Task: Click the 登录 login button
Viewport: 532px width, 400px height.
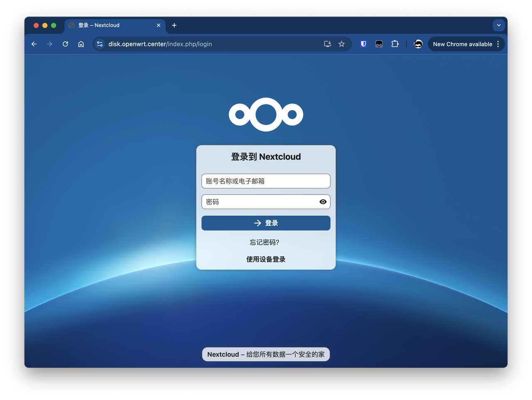Action: 266,223
